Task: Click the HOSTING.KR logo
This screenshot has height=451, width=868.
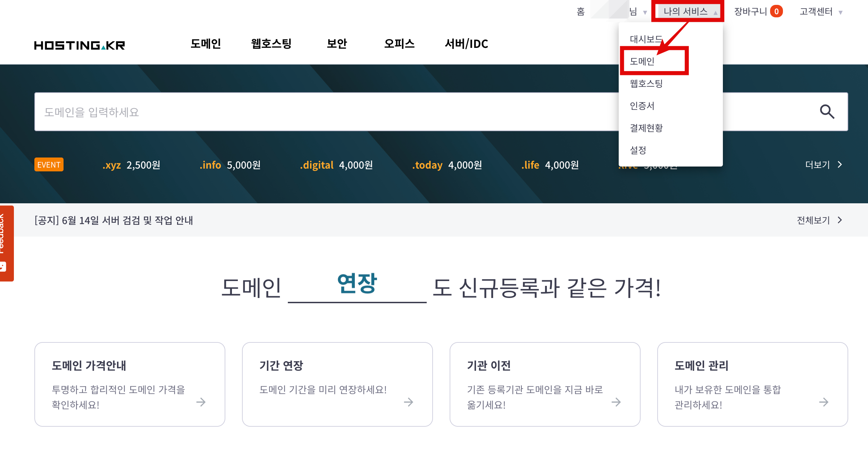Action: pos(80,45)
